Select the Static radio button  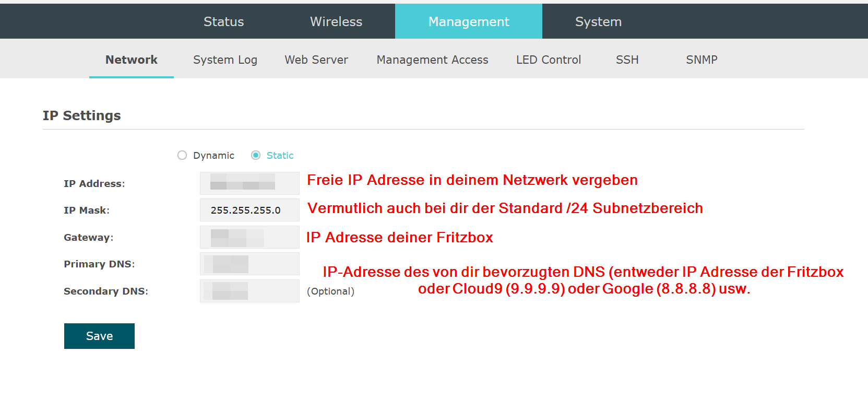click(256, 155)
